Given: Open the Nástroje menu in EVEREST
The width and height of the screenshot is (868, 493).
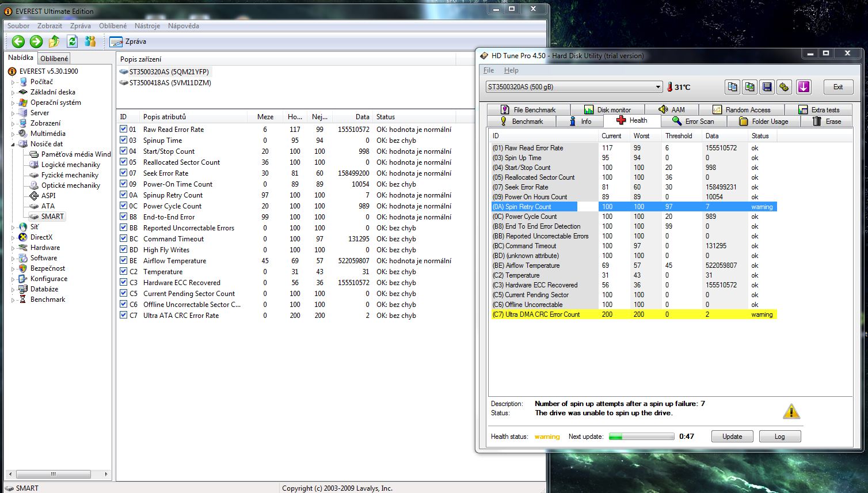Looking at the screenshot, I should 147,26.
